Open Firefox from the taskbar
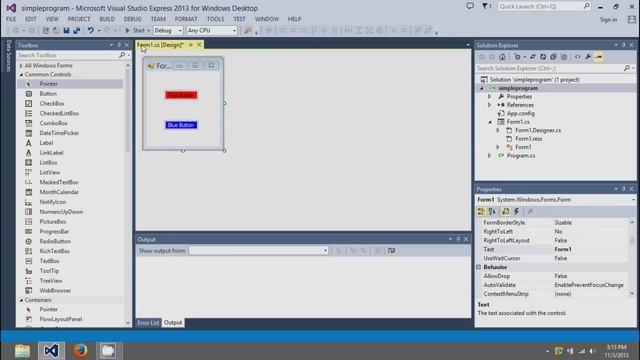Viewport: 640px width, 360px height. (x=80, y=351)
